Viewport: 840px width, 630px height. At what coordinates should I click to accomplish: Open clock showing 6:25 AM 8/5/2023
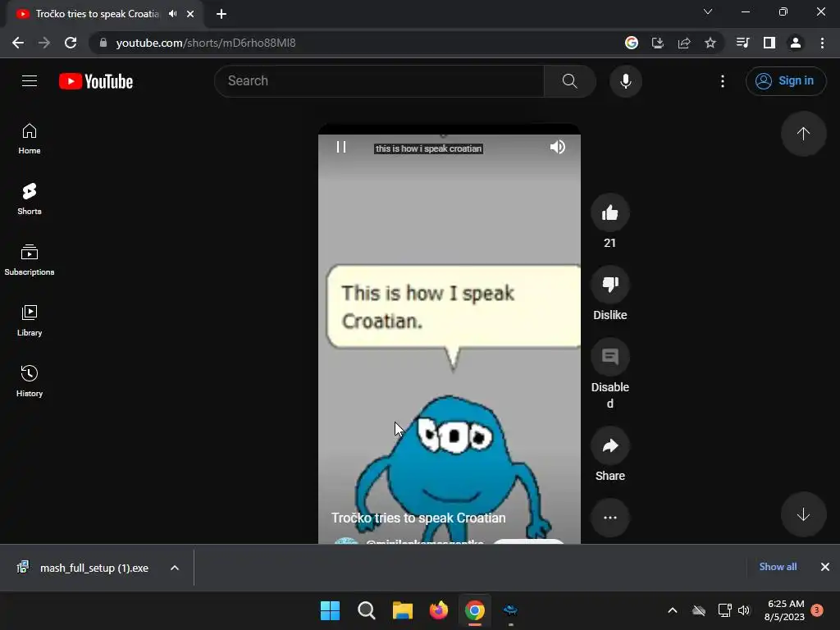point(785,610)
